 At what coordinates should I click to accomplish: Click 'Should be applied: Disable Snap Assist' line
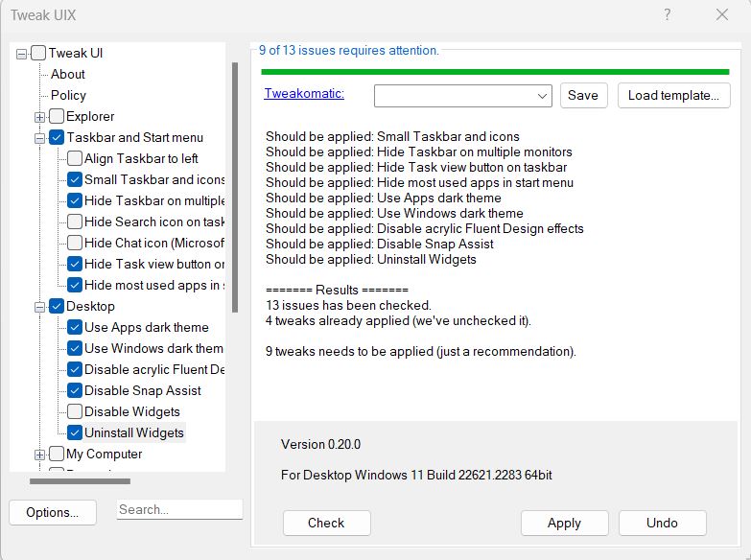[379, 244]
